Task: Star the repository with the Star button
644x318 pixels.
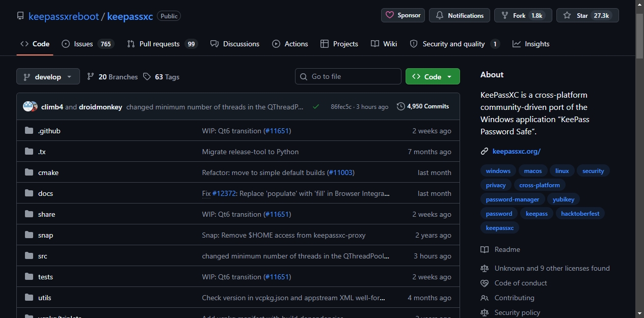Action: click(x=587, y=15)
